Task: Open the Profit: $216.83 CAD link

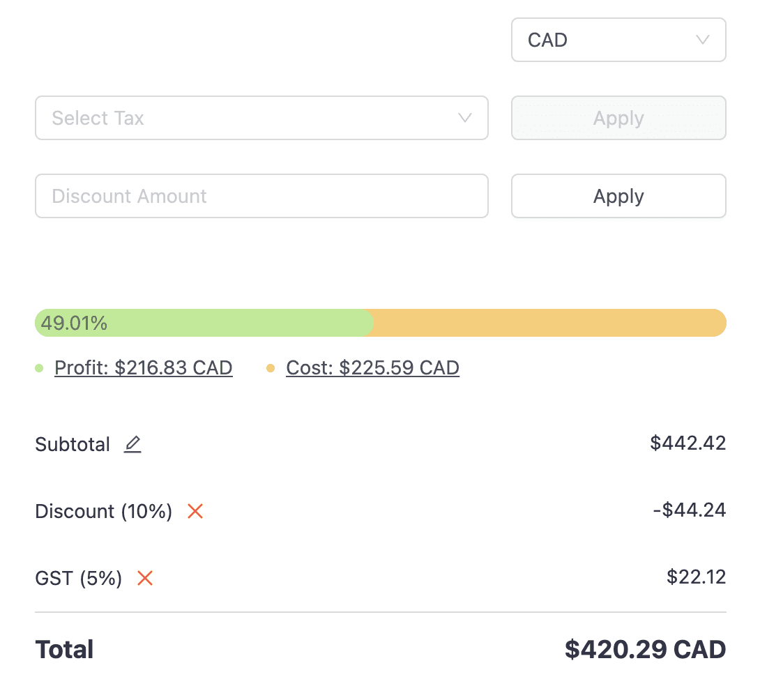Action: point(144,367)
